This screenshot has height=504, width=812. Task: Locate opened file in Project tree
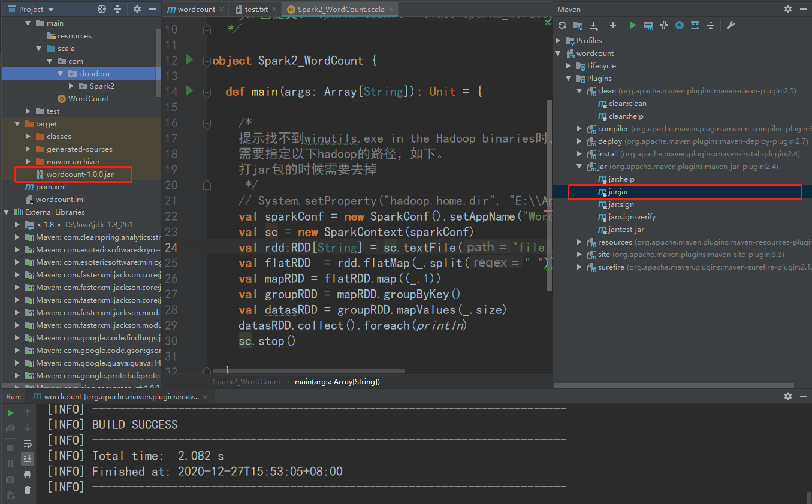[x=102, y=9]
